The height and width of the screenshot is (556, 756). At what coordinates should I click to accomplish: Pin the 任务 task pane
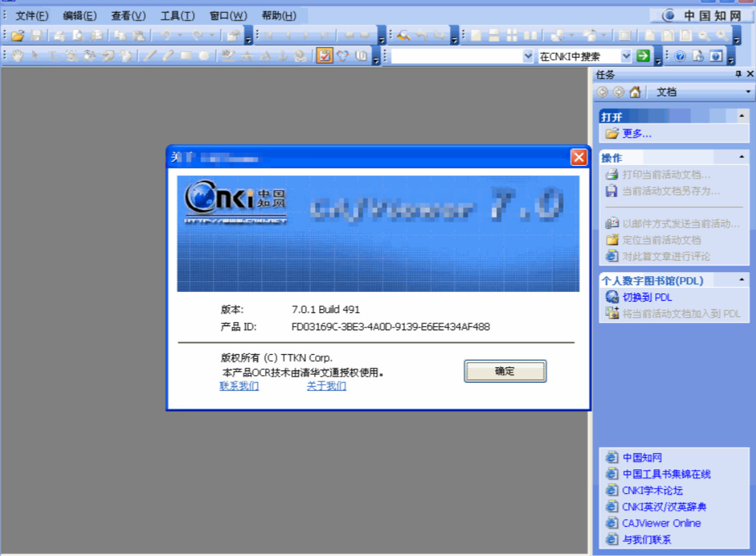pyautogui.click(x=738, y=74)
